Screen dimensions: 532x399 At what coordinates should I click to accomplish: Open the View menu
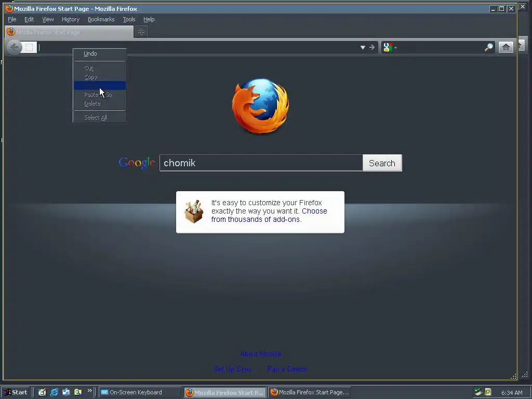pos(48,19)
